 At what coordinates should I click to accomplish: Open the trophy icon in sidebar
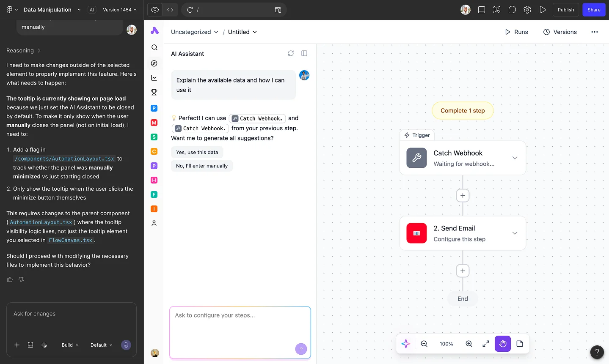(154, 92)
